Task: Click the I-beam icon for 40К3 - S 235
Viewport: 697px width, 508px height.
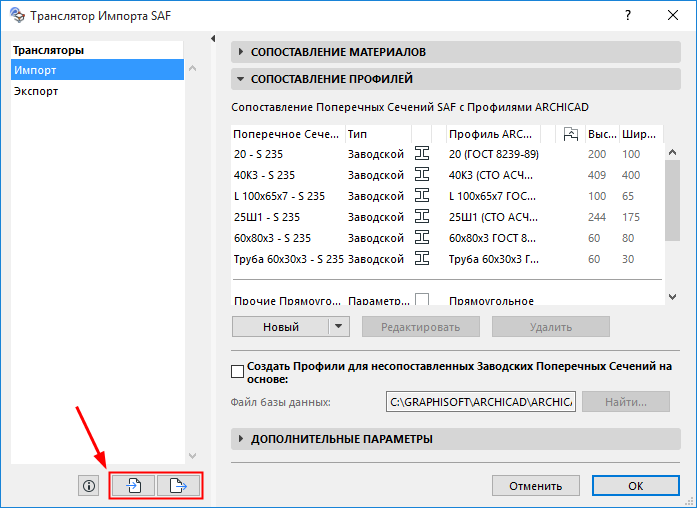Action: pos(422,175)
